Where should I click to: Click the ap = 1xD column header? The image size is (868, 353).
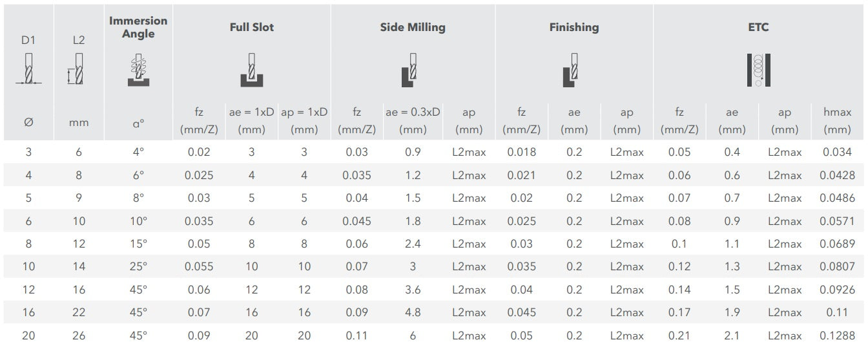pyautogui.click(x=304, y=121)
